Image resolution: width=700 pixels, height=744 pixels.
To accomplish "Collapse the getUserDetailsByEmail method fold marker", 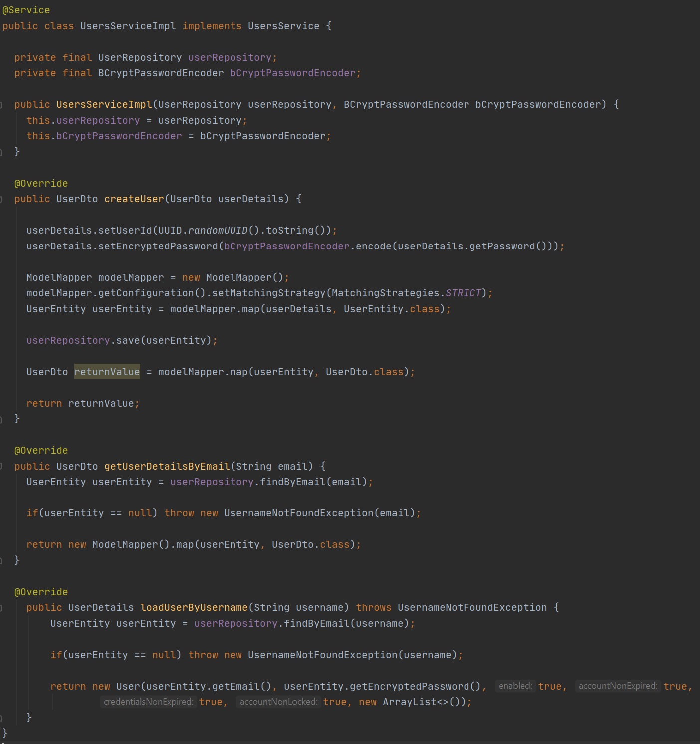I will point(1,467).
